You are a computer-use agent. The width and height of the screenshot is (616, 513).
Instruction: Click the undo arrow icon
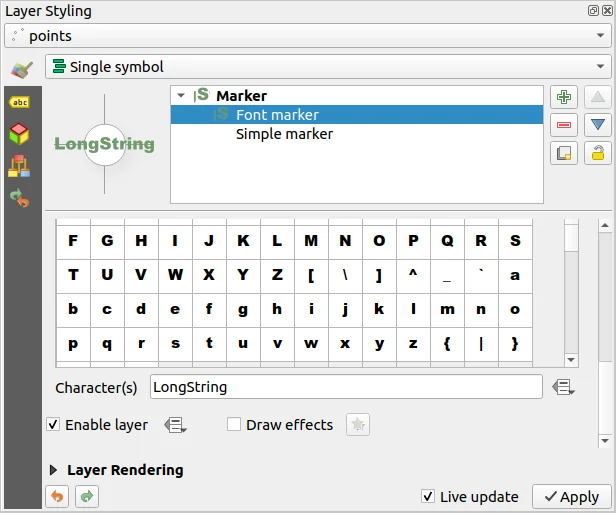pyautogui.click(x=58, y=496)
